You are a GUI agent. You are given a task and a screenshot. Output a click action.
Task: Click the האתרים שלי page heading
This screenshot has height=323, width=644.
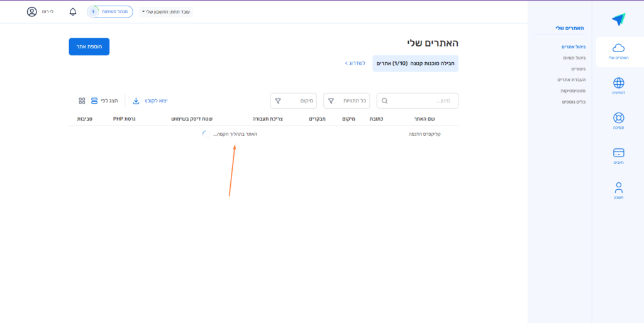point(433,43)
